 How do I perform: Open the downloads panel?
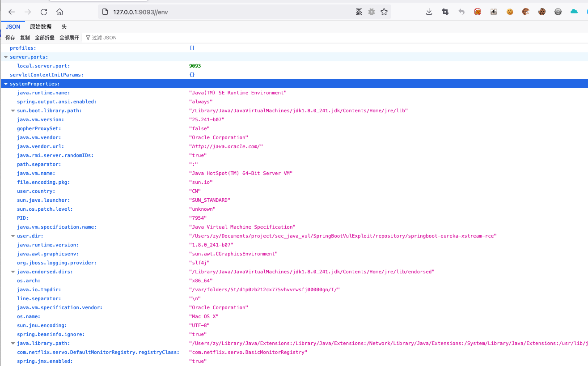tap(429, 12)
